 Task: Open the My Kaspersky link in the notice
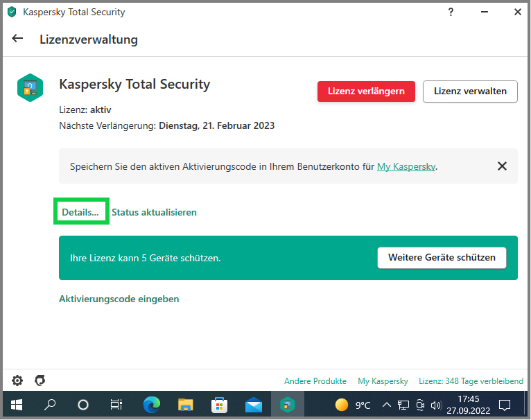[406, 166]
